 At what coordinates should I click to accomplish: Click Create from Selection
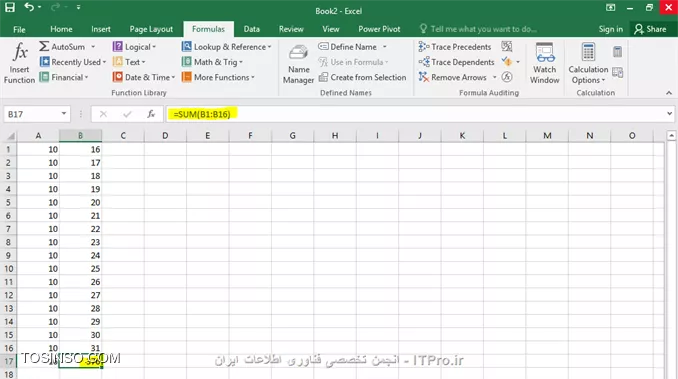(x=362, y=77)
